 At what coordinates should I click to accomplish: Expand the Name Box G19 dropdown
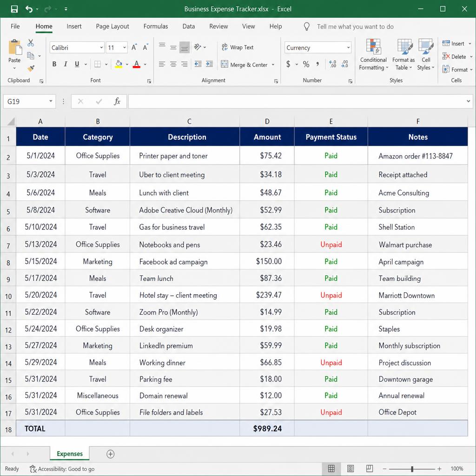tap(51, 101)
